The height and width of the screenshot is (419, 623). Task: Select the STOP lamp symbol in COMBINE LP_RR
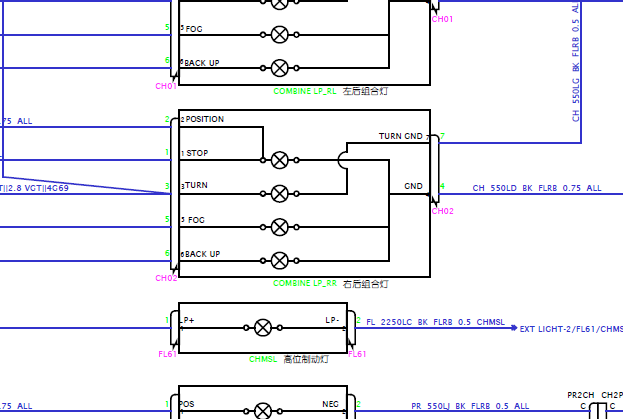tap(280, 160)
